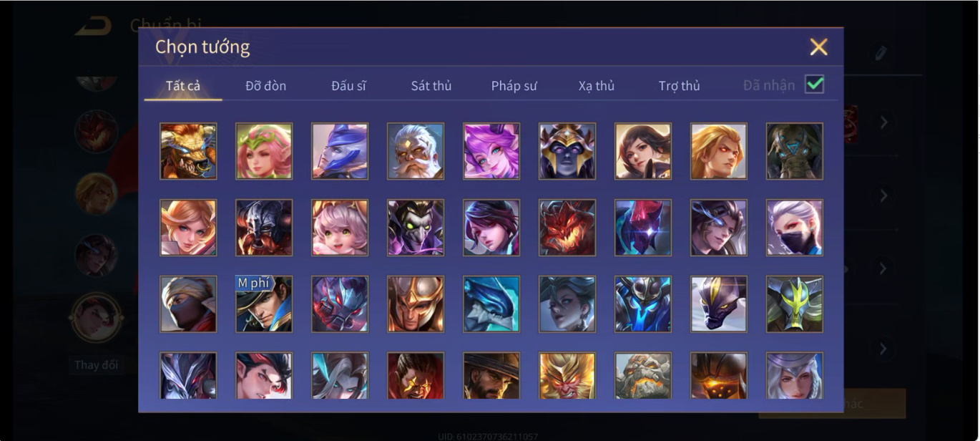Uncheck the 'Đã nhận' checkbox
This screenshot has height=441, width=980.
pyautogui.click(x=814, y=84)
